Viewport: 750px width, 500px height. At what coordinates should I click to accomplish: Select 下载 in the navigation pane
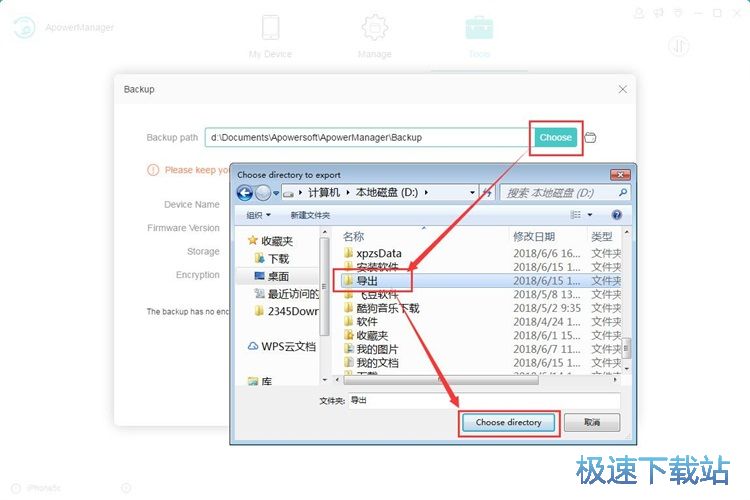pyautogui.click(x=272, y=259)
